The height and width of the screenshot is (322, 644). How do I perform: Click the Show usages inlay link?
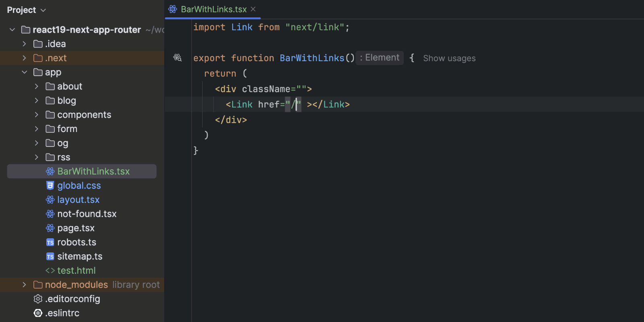(449, 58)
